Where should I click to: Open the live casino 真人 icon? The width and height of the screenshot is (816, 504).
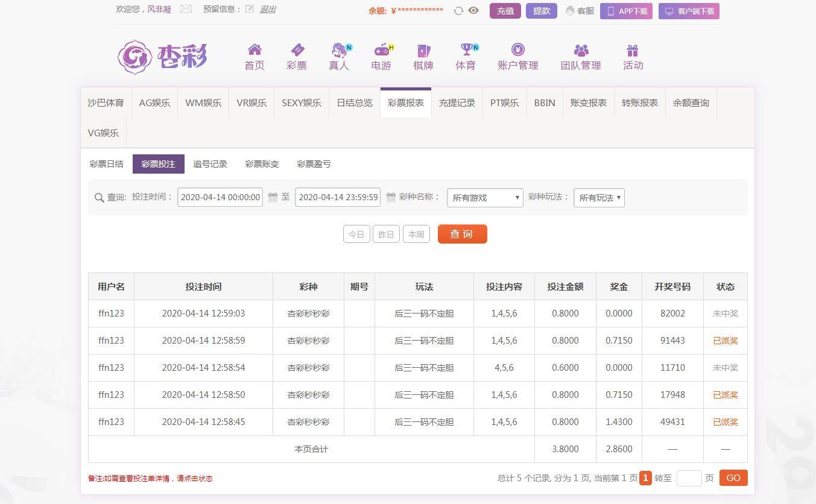tap(339, 50)
